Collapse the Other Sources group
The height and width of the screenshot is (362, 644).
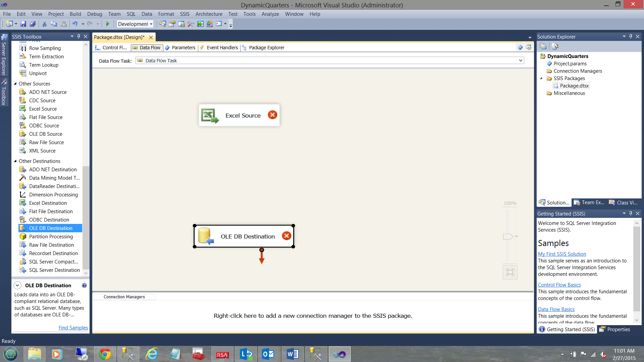pyautogui.click(x=15, y=83)
